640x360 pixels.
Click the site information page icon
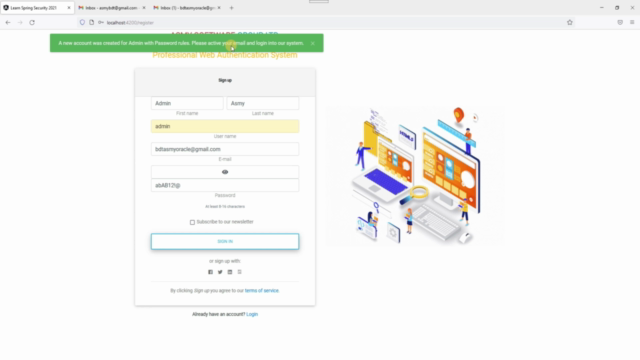click(x=91, y=22)
